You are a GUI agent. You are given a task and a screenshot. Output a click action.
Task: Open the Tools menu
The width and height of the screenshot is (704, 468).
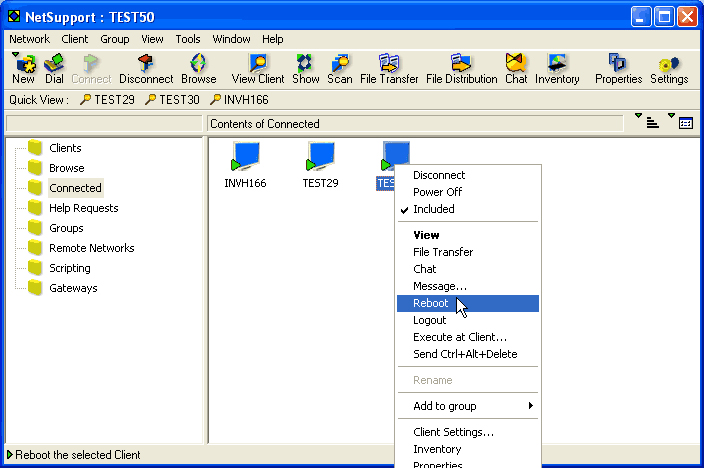[x=188, y=39]
